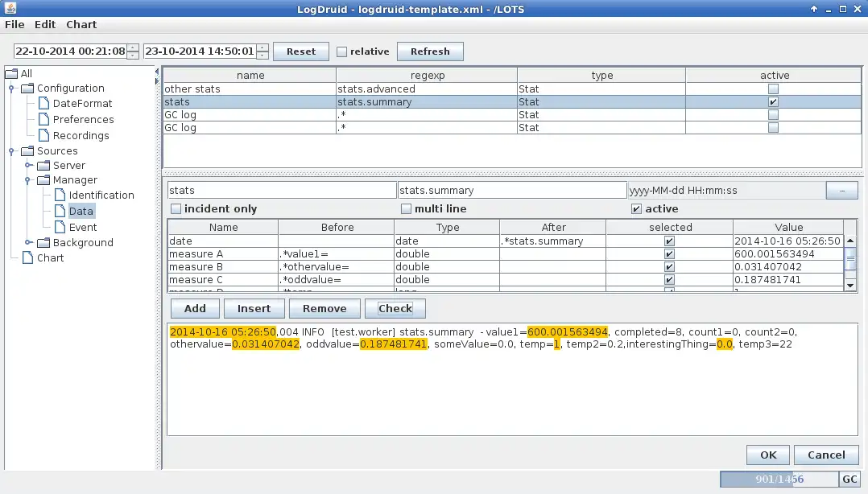Click the Recordings document icon
Screen dimensions: 868x494
(43, 135)
